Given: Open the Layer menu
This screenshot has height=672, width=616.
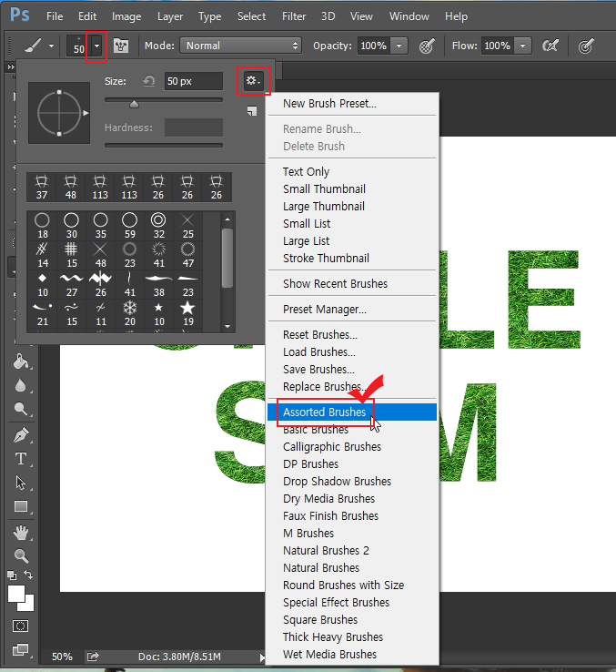Looking at the screenshot, I should coord(170,16).
